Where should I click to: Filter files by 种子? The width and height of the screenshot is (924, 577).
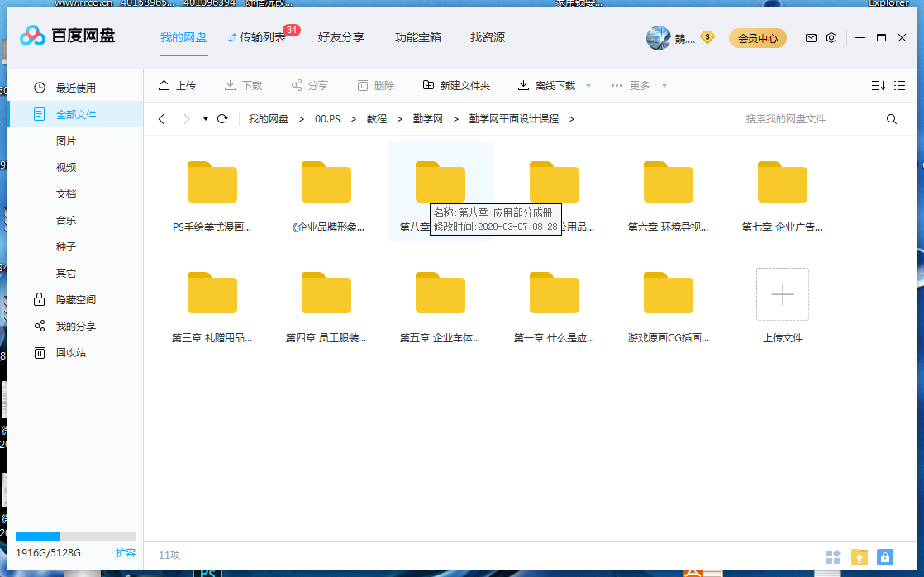[66, 246]
